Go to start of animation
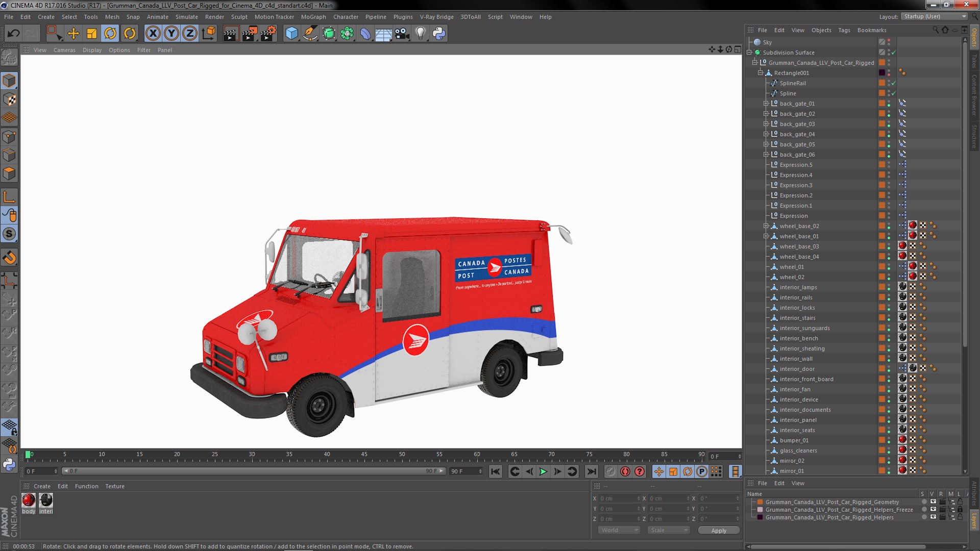The image size is (980, 551). (495, 472)
